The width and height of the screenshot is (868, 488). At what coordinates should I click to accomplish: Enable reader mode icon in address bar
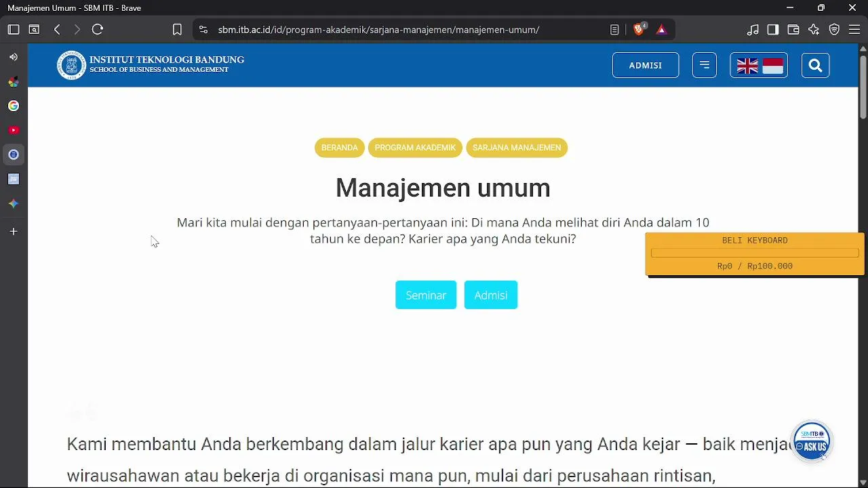click(x=614, y=29)
